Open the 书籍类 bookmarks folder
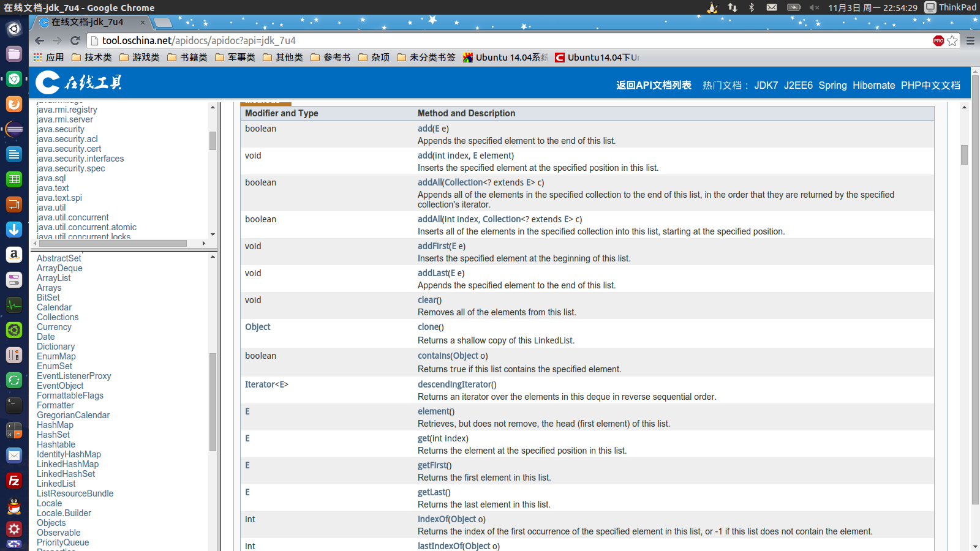The image size is (980, 551). coord(187,58)
